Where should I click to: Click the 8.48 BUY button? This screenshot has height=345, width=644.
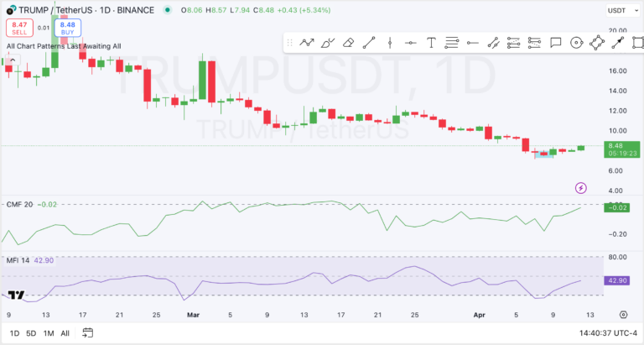pos(68,28)
